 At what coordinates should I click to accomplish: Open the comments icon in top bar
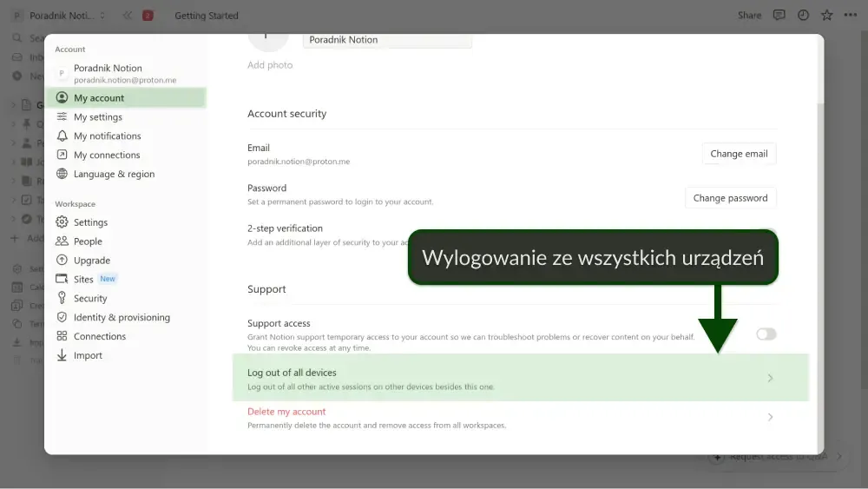779,16
